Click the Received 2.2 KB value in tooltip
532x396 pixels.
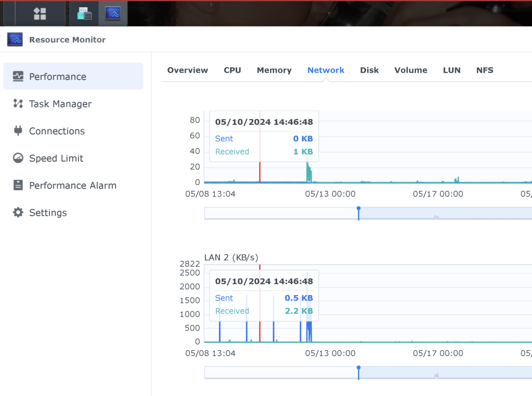(x=299, y=311)
